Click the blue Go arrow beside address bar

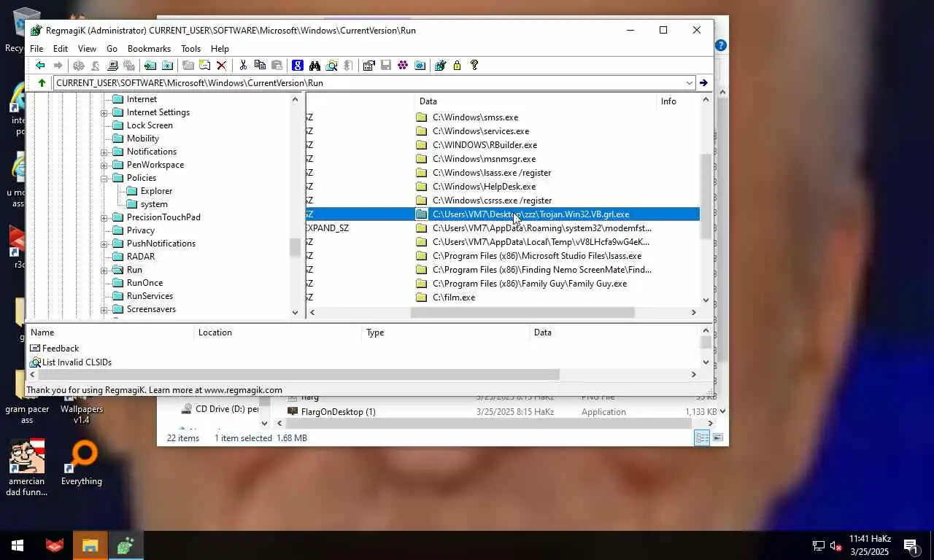pyautogui.click(x=703, y=82)
